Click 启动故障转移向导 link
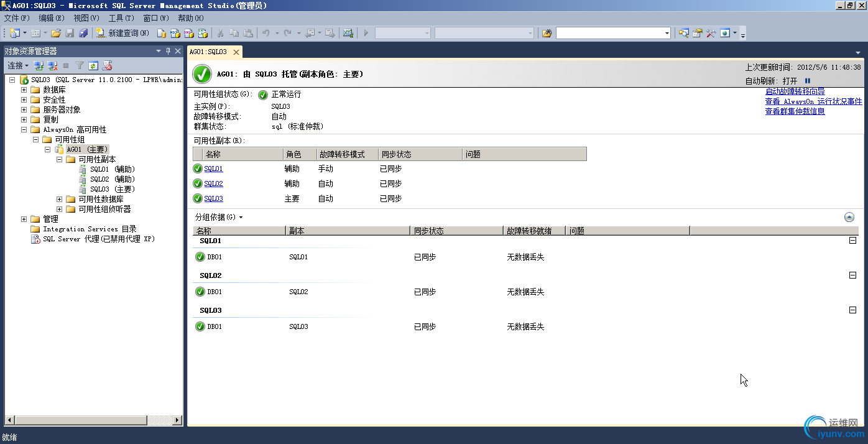Viewport: 868px width, 444px height. coord(795,91)
